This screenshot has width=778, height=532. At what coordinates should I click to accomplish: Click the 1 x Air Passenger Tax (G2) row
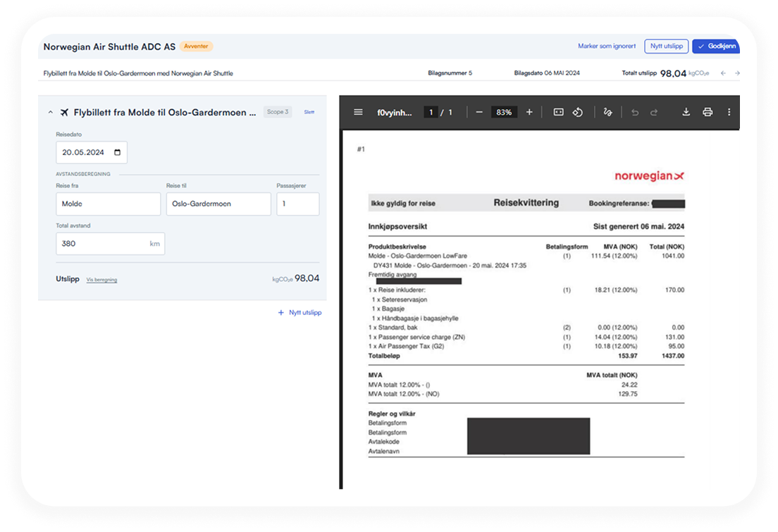point(526,347)
